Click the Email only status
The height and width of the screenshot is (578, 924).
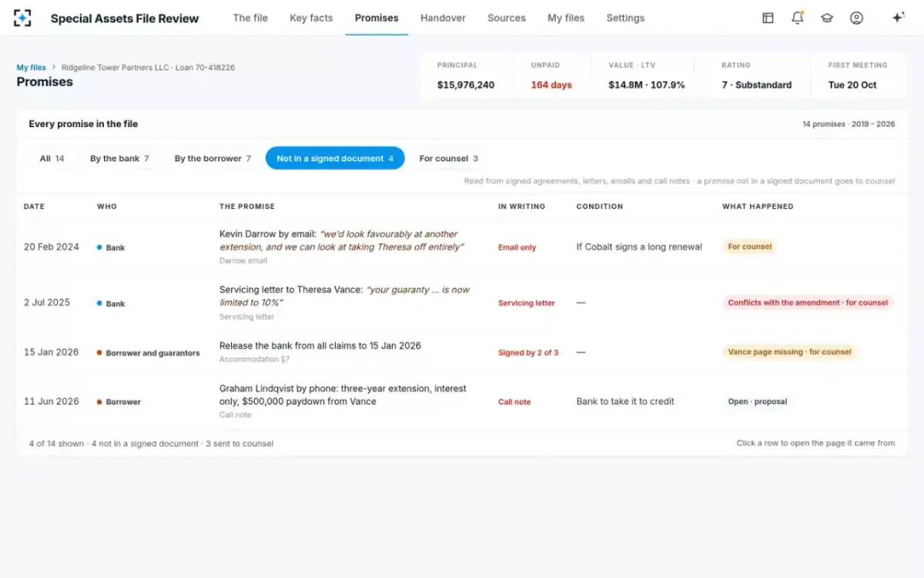pyautogui.click(x=517, y=247)
